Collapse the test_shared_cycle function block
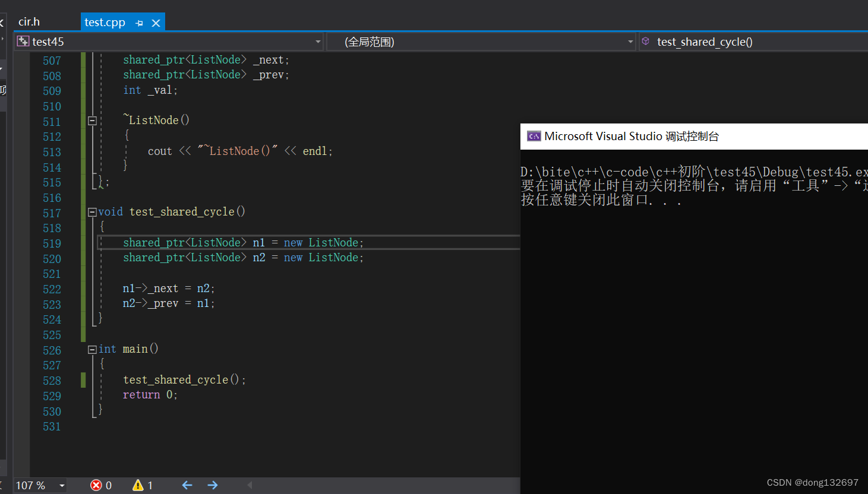This screenshot has height=494, width=868. point(92,212)
